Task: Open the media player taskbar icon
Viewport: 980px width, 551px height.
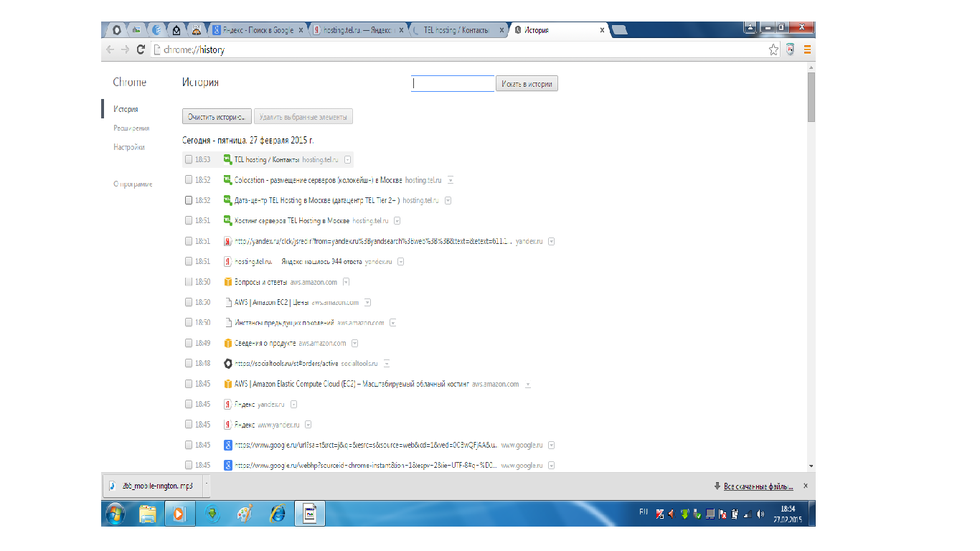Action: pos(179,513)
